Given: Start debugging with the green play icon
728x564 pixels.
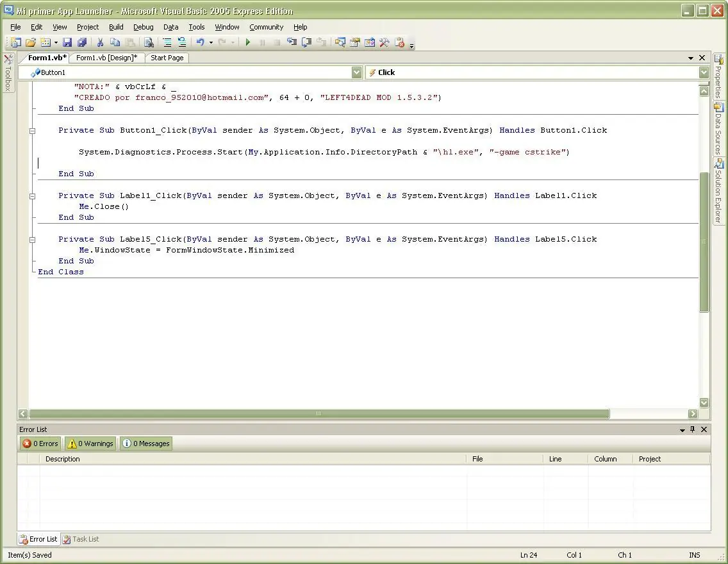Looking at the screenshot, I should click(x=248, y=43).
